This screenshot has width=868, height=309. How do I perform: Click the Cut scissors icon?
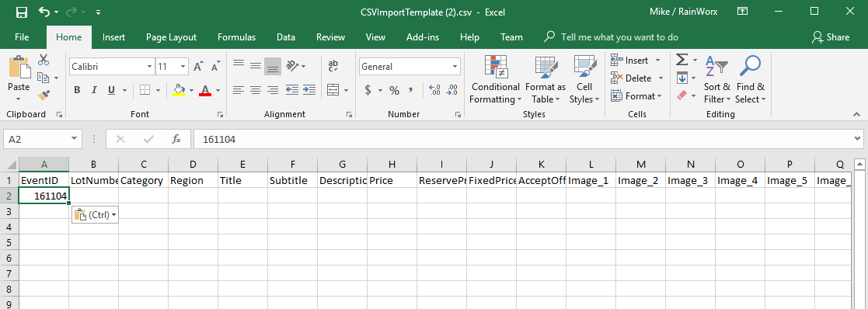44,60
